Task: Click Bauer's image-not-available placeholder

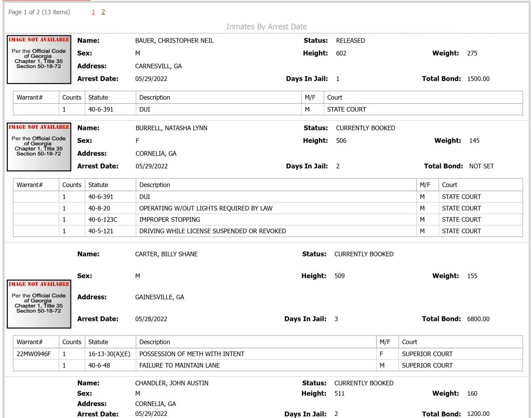Action: tap(39, 60)
